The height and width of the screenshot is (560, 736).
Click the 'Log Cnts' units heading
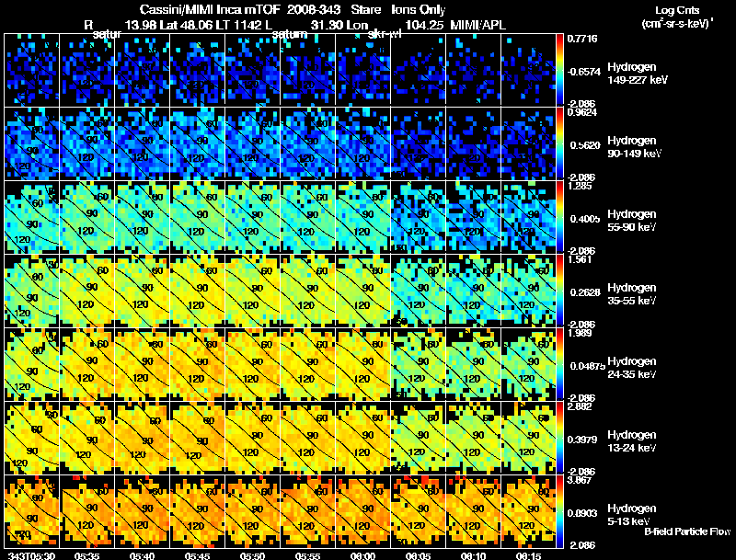coord(677,10)
